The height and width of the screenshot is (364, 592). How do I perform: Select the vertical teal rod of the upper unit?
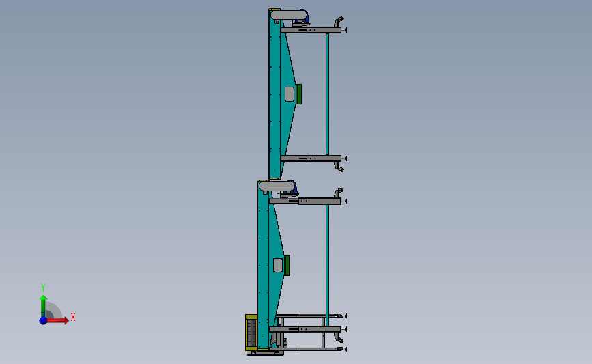(x=327, y=94)
